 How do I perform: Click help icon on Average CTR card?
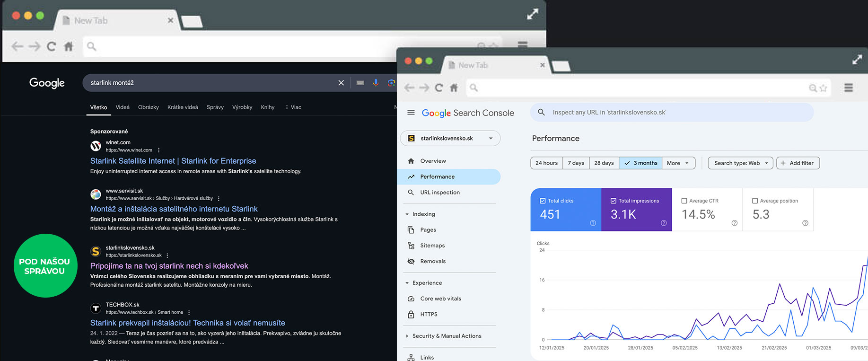(735, 223)
